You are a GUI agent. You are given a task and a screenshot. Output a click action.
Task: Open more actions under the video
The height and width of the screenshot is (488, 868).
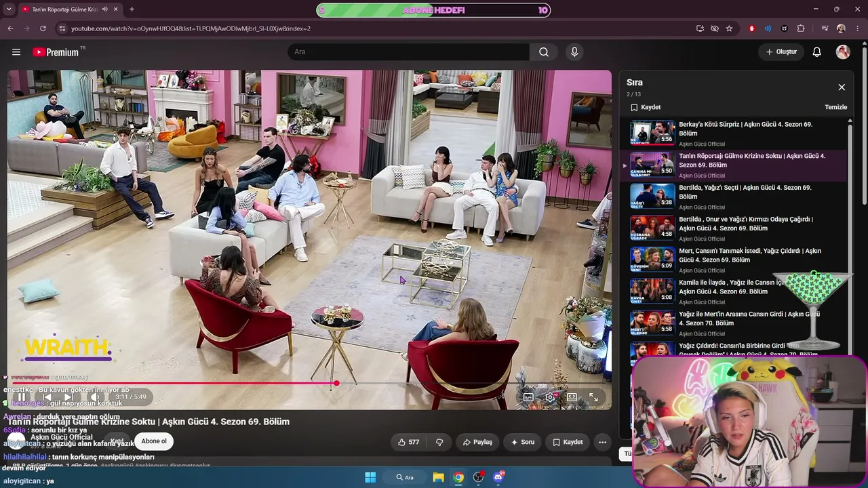[602, 442]
